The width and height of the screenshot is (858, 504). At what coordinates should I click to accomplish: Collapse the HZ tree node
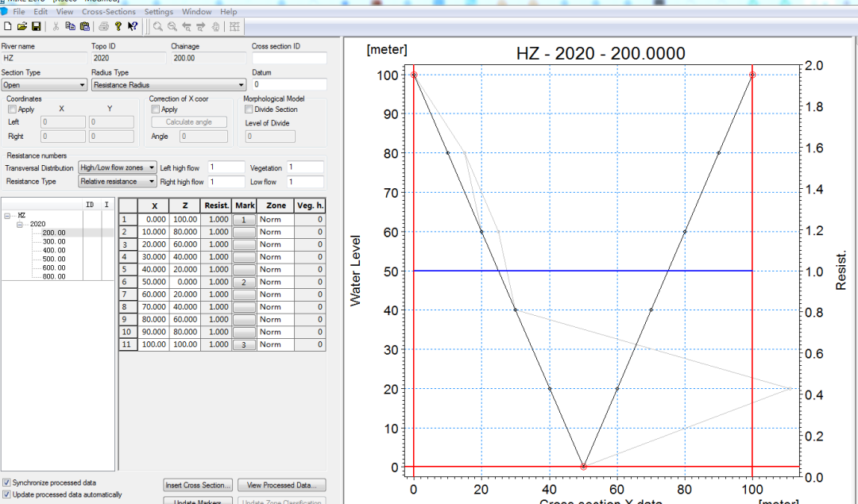click(x=7, y=215)
